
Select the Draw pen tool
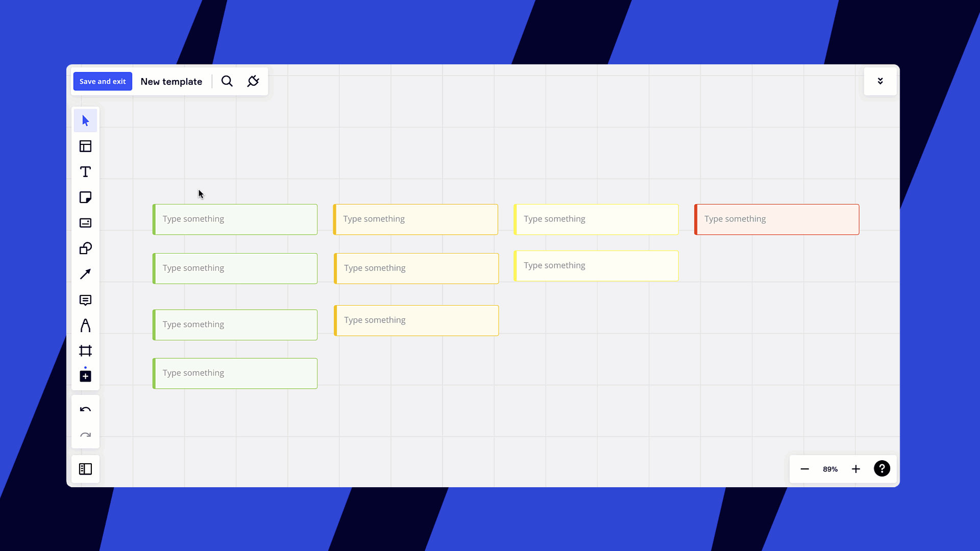coord(85,325)
